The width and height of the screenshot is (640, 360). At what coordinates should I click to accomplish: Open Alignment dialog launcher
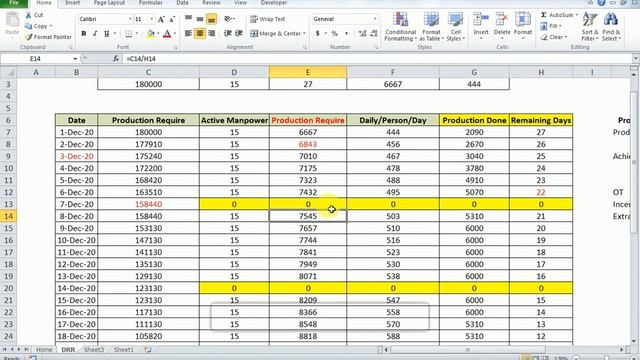(305, 47)
